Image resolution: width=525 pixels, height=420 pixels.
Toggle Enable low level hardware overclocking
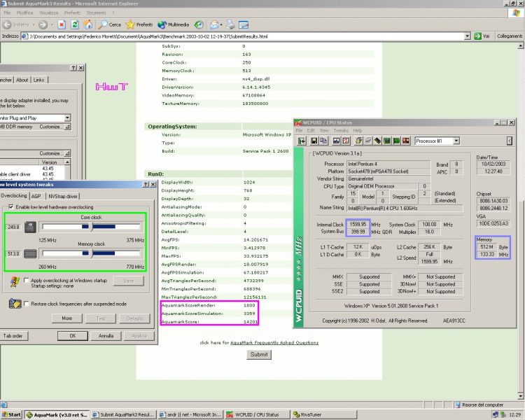coord(11,207)
